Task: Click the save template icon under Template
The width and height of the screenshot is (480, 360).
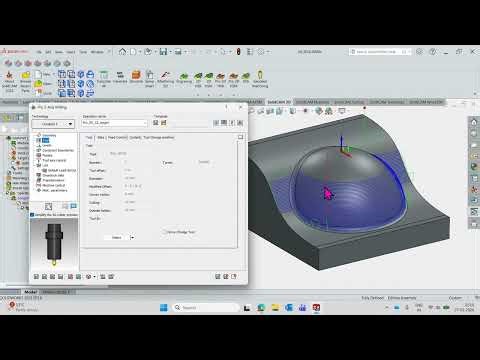Action: click(156, 123)
